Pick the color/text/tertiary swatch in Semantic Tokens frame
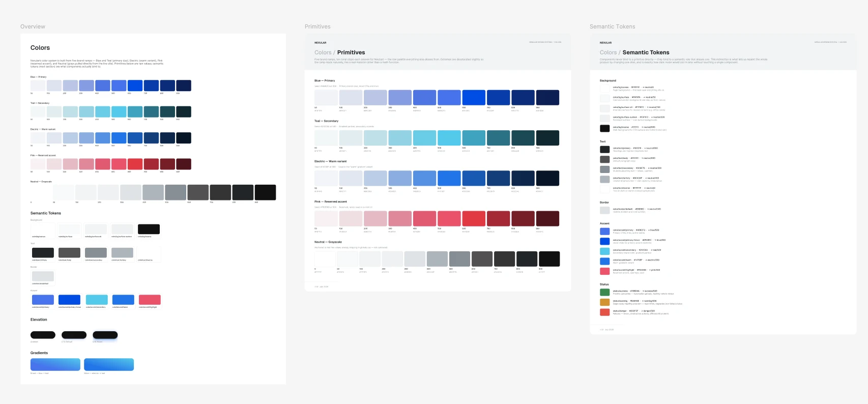Viewport: 868px width, 404px height. [x=604, y=179]
